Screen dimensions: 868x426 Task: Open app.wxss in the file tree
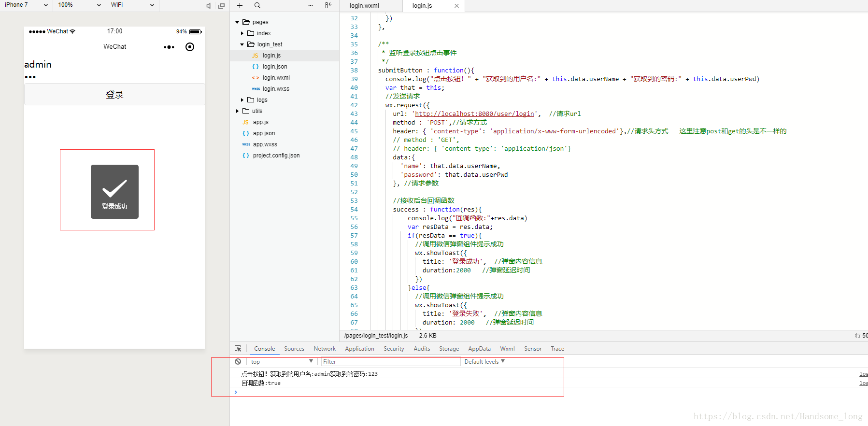[265, 144]
